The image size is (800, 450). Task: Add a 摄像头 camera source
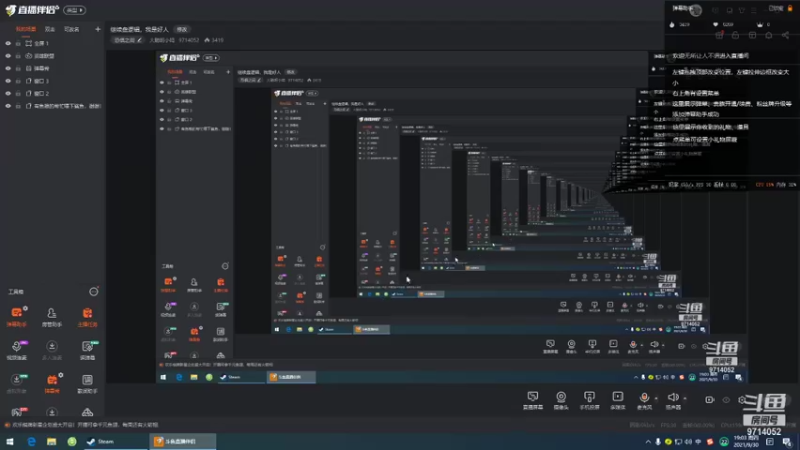click(561, 400)
